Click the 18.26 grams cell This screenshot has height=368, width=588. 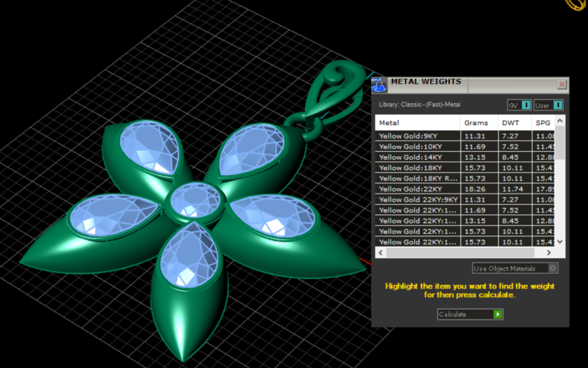pos(479,189)
